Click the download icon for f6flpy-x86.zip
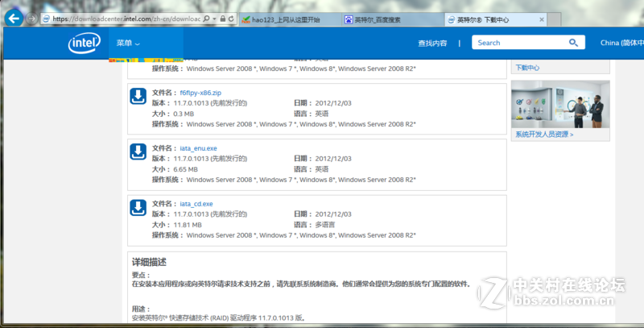Screen dimensions: 644x328 (138, 96)
